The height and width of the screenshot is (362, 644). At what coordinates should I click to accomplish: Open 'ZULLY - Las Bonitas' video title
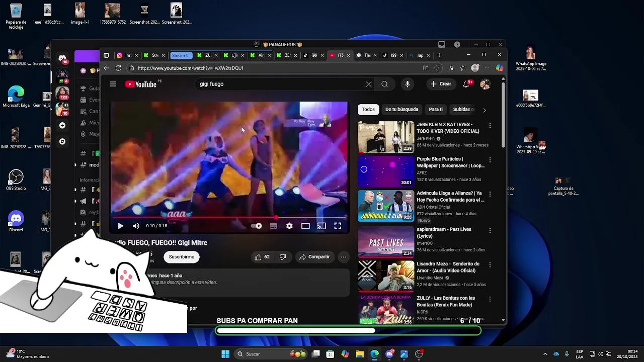point(446,301)
